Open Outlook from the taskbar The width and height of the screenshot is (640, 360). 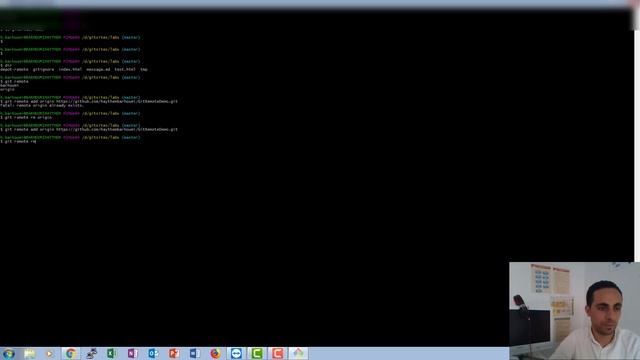[x=153, y=353]
